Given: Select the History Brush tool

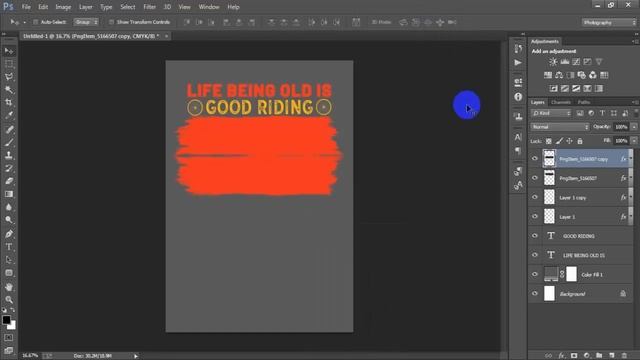Looking at the screenshot, I should tap(9, 168).
